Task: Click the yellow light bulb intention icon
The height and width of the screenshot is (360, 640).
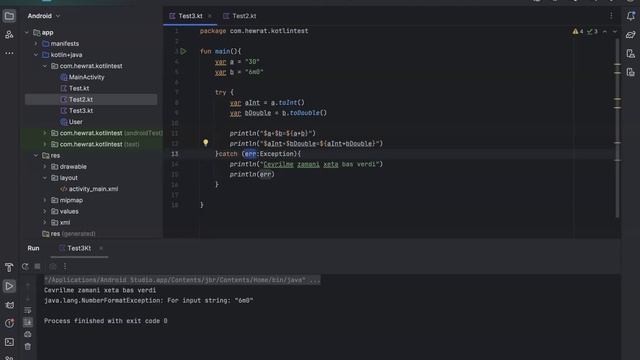Action: 206,143
